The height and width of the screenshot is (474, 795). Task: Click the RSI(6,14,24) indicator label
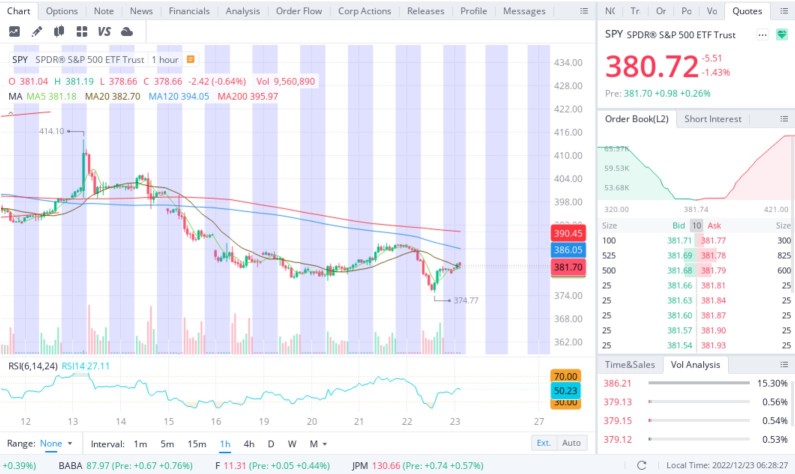point(33,366)
